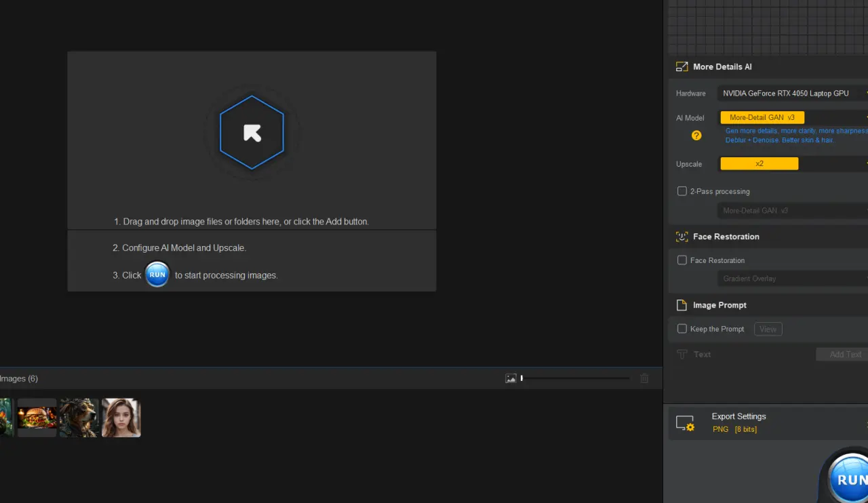Viewport: 868px width, 503px height.
Task: Open the Export Settings monitor-gear icon
Action: [686, 424]
